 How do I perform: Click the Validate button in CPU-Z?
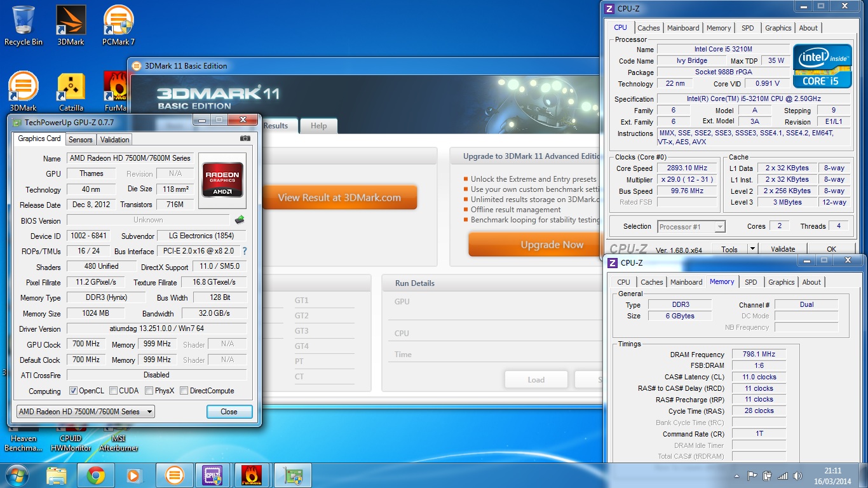pos(783,249)
